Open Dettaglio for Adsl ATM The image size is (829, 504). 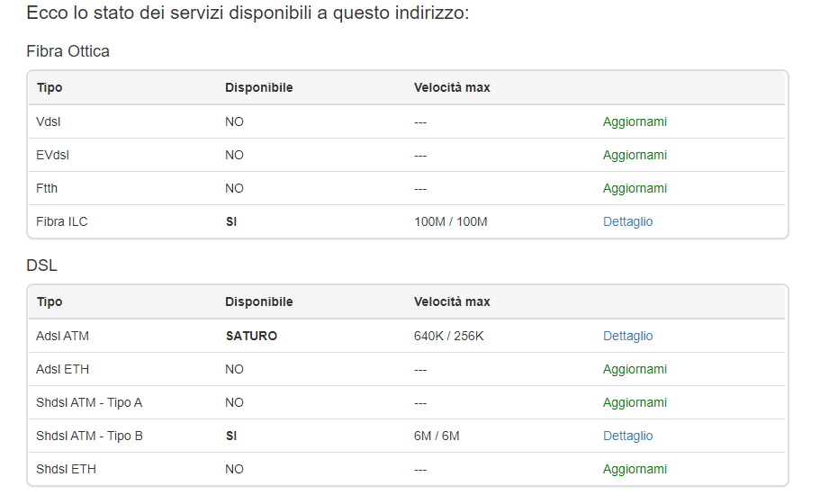coord(627,336)
